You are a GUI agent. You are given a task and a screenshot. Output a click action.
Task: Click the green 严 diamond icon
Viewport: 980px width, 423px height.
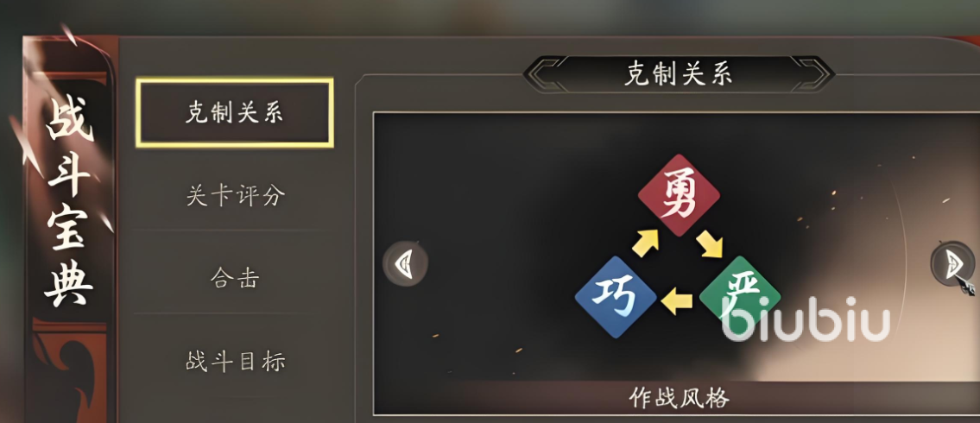pos(740,295)
